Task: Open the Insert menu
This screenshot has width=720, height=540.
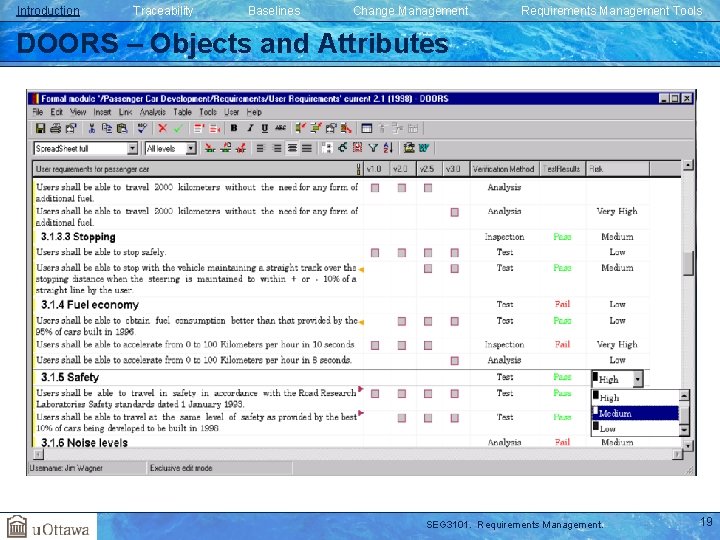Action: 102,112
